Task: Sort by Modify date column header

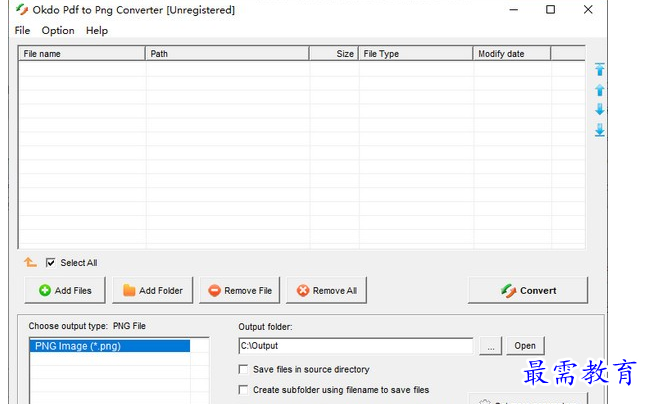Action: pos(512,53)
